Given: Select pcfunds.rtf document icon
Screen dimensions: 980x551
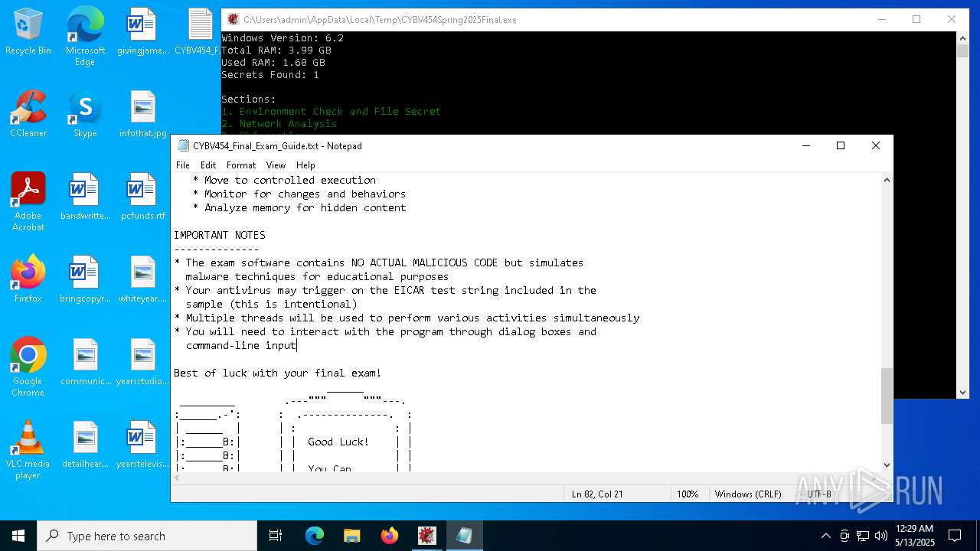Looking at the screenshot, I should tap(142, 197).
